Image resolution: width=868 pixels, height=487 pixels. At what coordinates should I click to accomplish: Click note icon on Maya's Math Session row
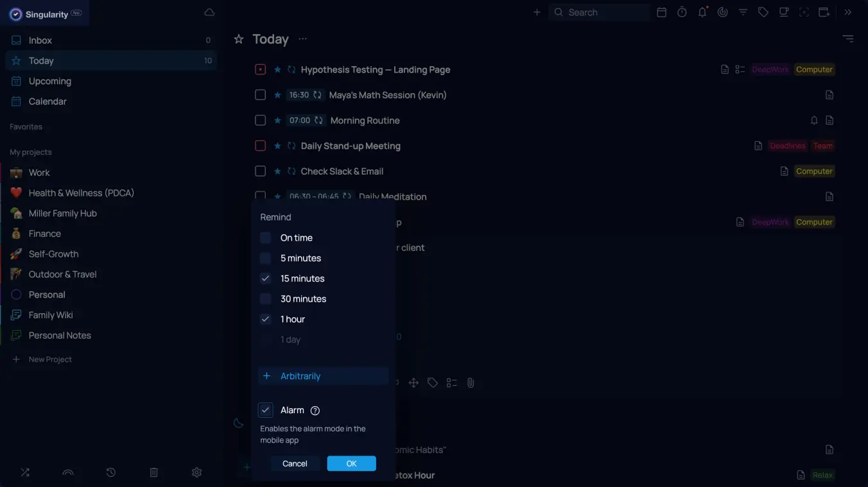[829, 95]
